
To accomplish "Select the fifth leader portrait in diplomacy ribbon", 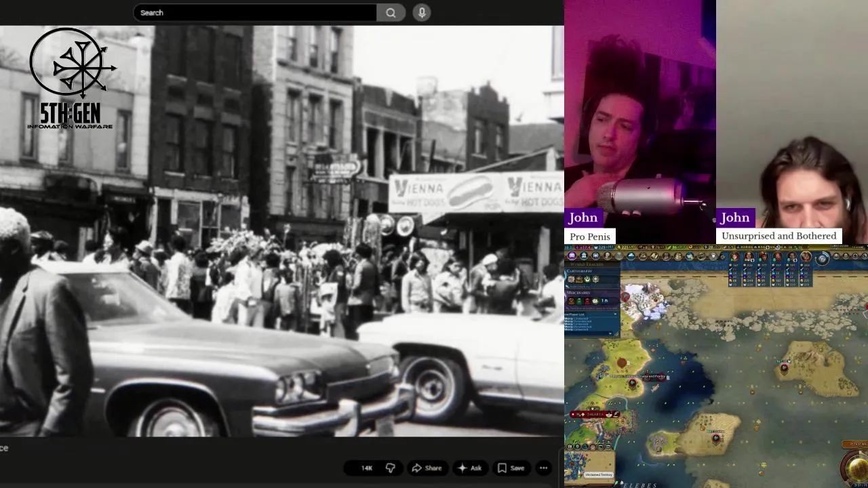I will [792, 256].
